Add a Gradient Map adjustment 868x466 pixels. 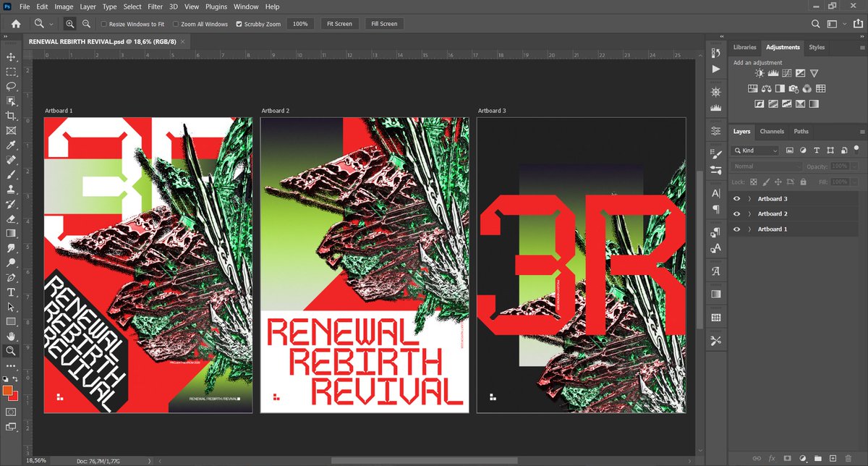click(x=814, y=103)
